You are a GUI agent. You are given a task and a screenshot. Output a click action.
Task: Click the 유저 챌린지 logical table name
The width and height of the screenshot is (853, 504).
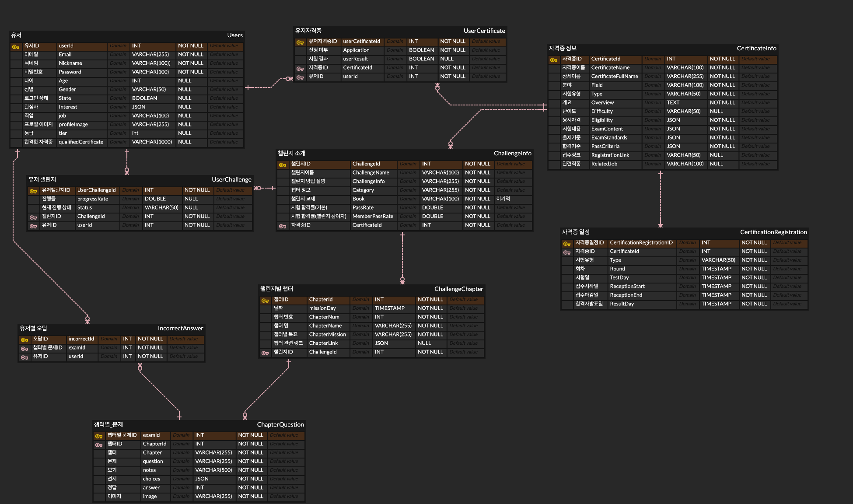coord(42,179)
